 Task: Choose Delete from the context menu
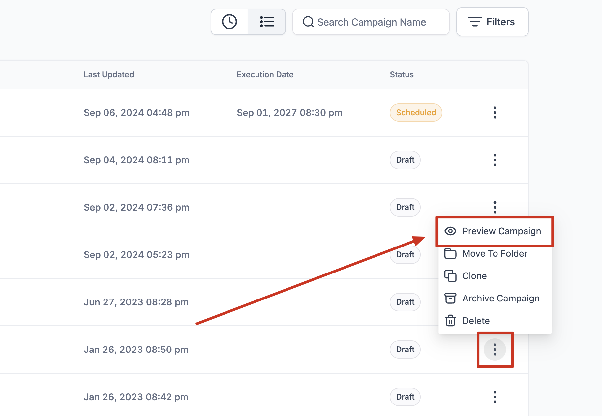point(494,320)
